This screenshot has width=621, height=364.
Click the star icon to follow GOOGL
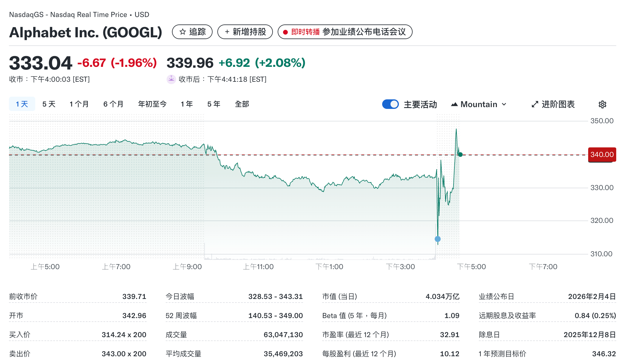click(182, 32)
